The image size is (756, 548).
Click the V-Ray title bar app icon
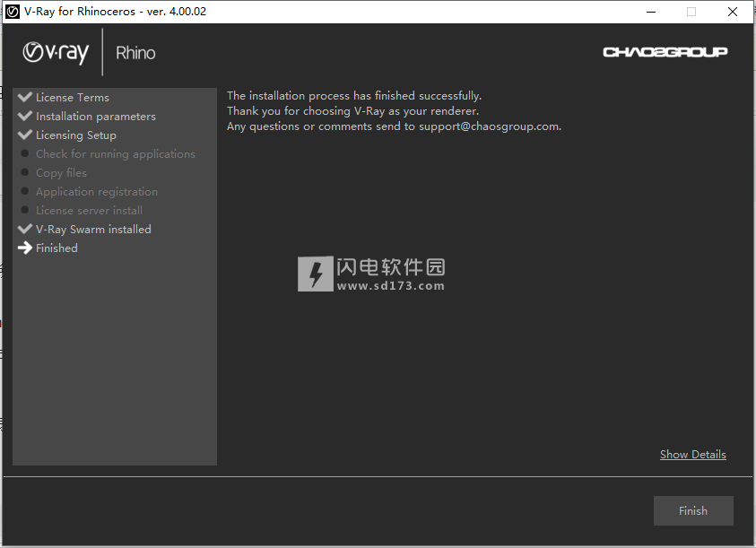coord(13,12)
